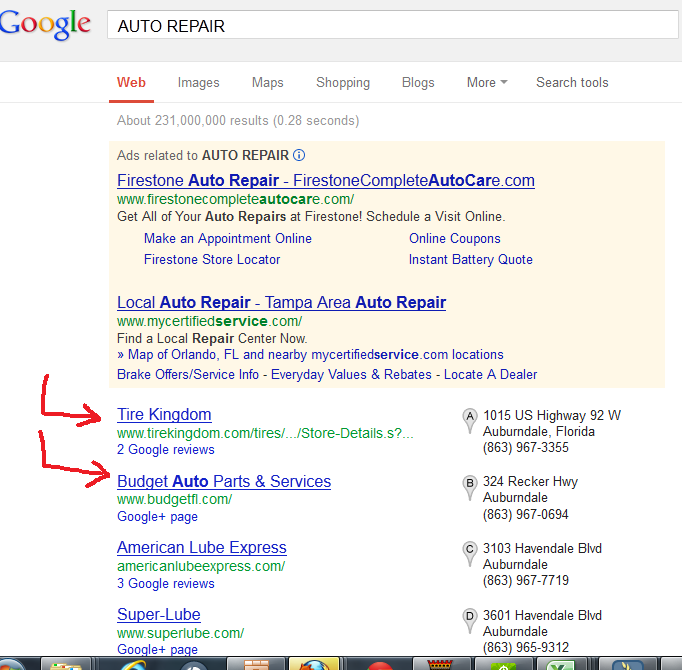The width and height of the screenshot is (682, 670).
Task: Click Instant Battery Quote sitelink
Action: click(x=471, y=259)
